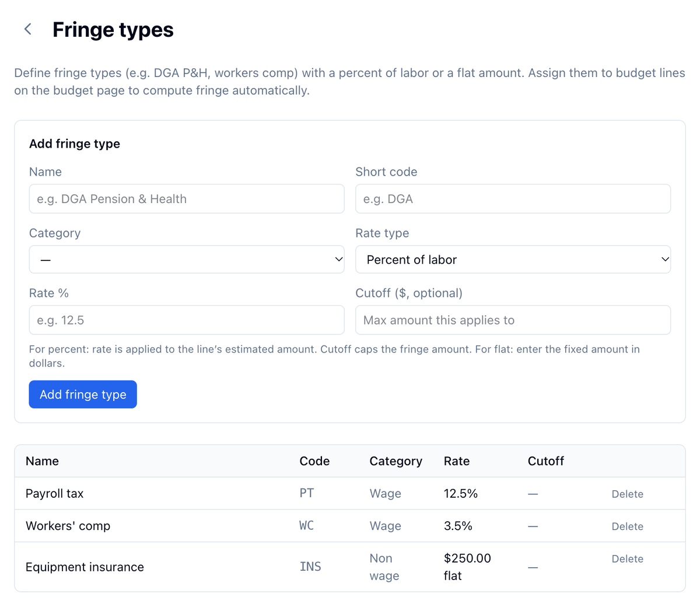Screen dimensions: 700x604
Task: Click the Category column header
Action: coord(395,461)
